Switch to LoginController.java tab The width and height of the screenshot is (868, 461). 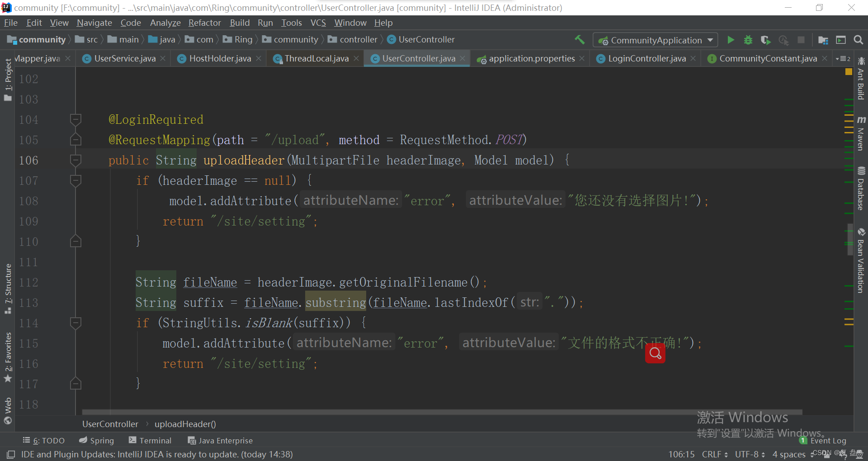point(646,58)
